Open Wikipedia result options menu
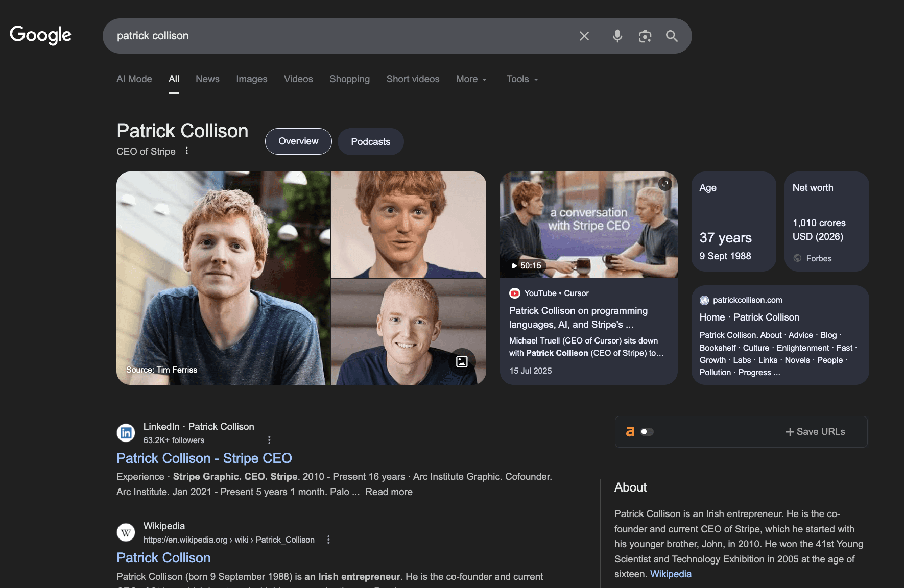 click(x=328, y=540)
